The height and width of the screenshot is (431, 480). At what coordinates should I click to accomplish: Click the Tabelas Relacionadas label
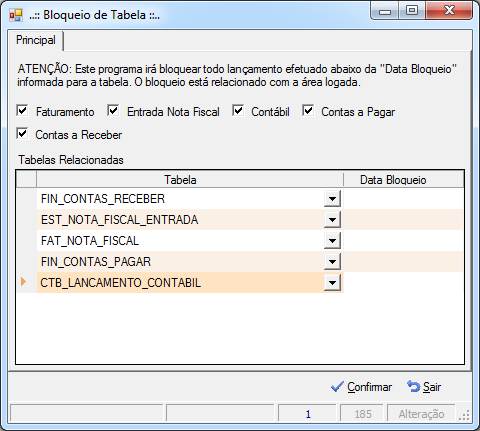point(71,160)
